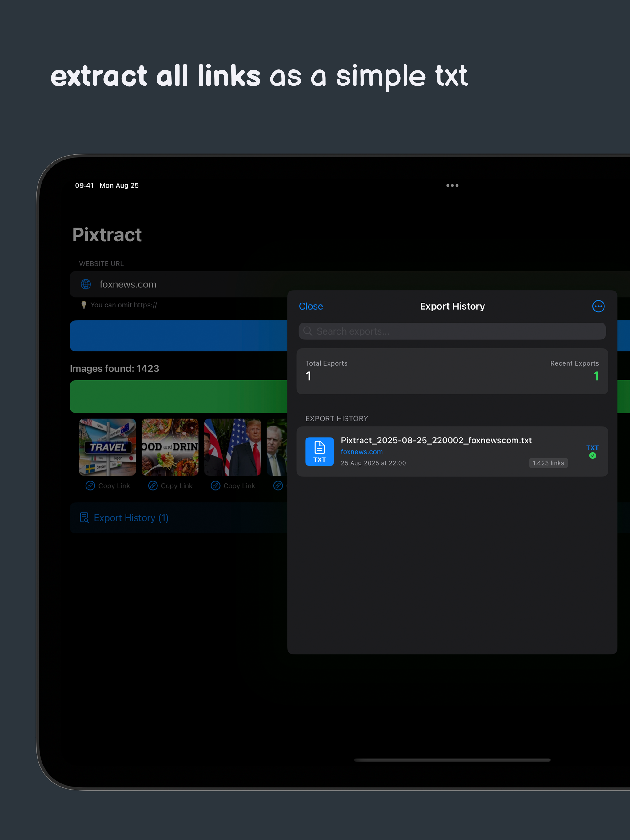Click the green action button

(179, 396)
